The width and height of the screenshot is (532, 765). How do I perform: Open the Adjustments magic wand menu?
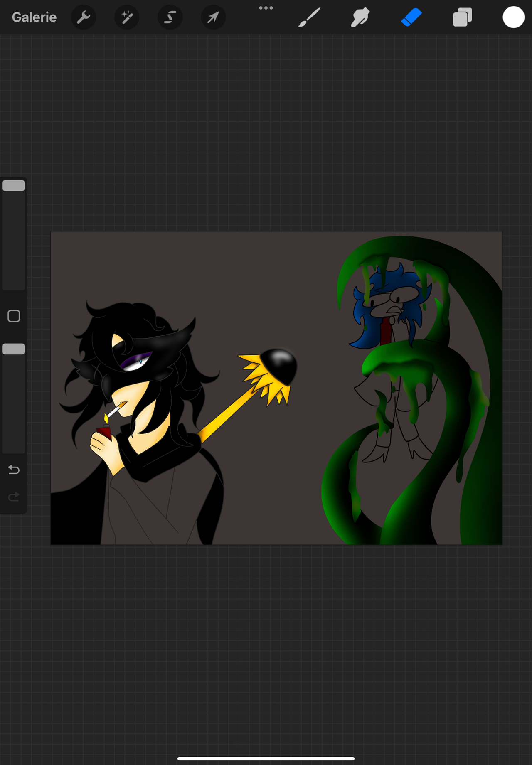tap(127, 17)
